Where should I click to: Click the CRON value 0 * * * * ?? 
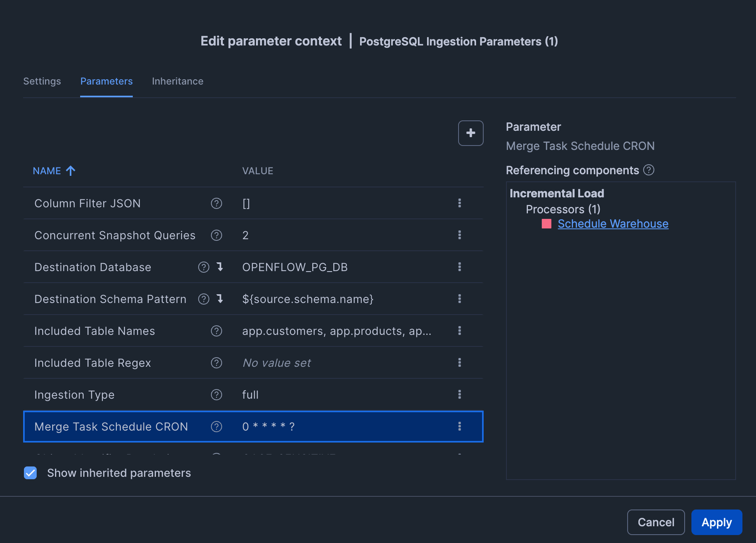[x=268, y=427]
